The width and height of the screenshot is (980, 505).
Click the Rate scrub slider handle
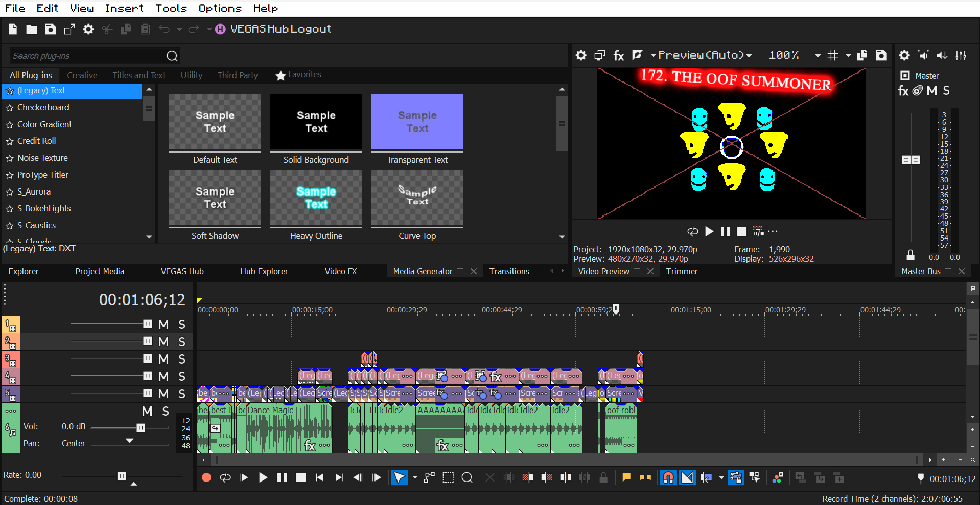point(122,476)
